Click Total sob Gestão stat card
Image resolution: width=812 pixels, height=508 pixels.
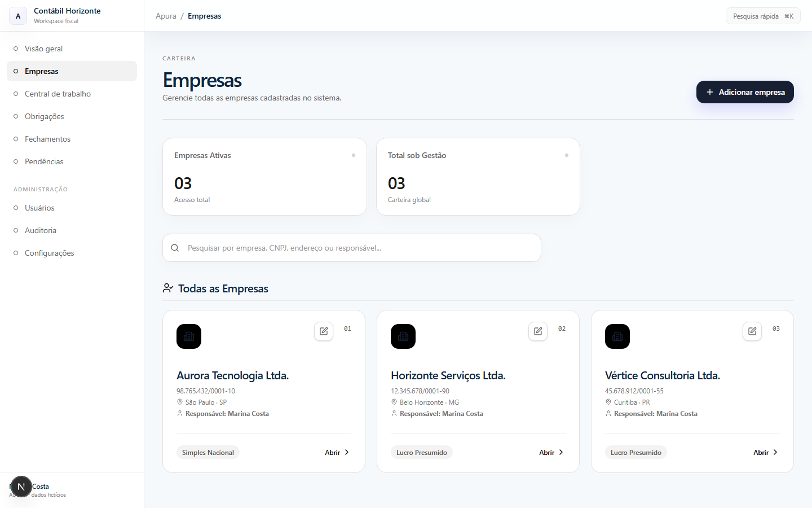[x=478, y=177]
